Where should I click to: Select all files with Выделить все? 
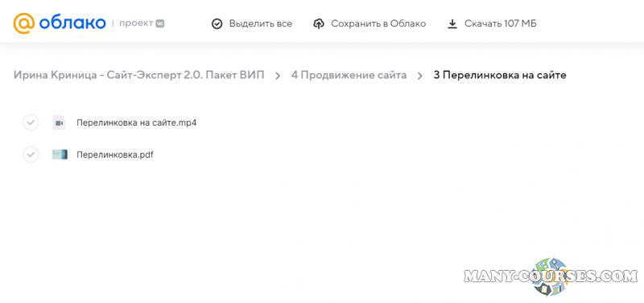(252, 24)
